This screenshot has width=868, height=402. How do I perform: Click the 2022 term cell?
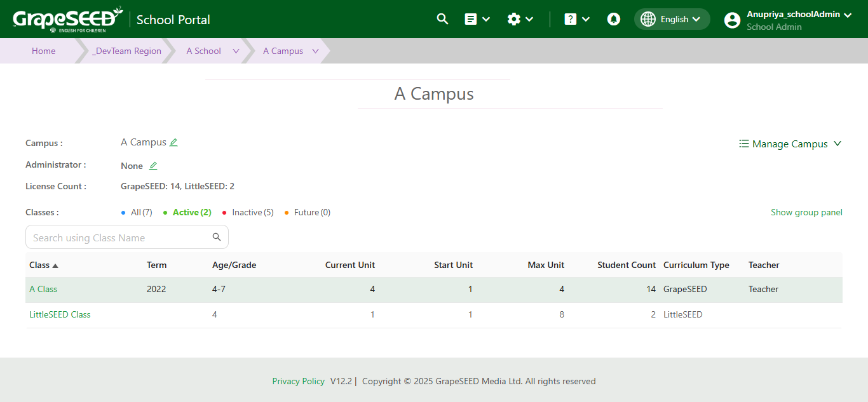pos(156,289)
